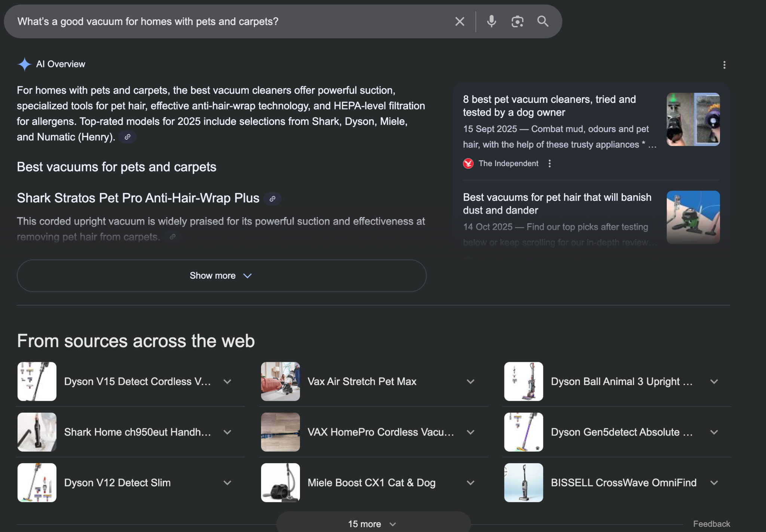This screenshot has height=532, width=766.
Task: Click link icon beside Shark Stratos heading
Action: click(272, 199)
